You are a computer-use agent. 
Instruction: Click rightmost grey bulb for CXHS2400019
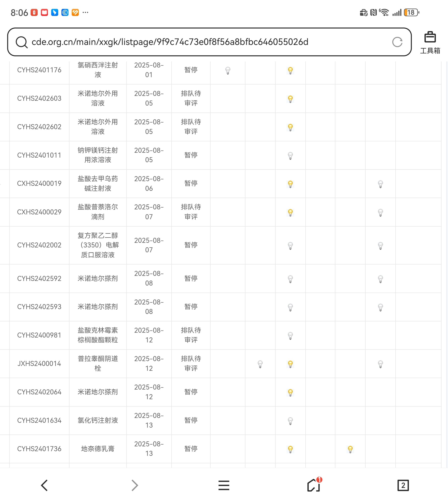point(380,184)
